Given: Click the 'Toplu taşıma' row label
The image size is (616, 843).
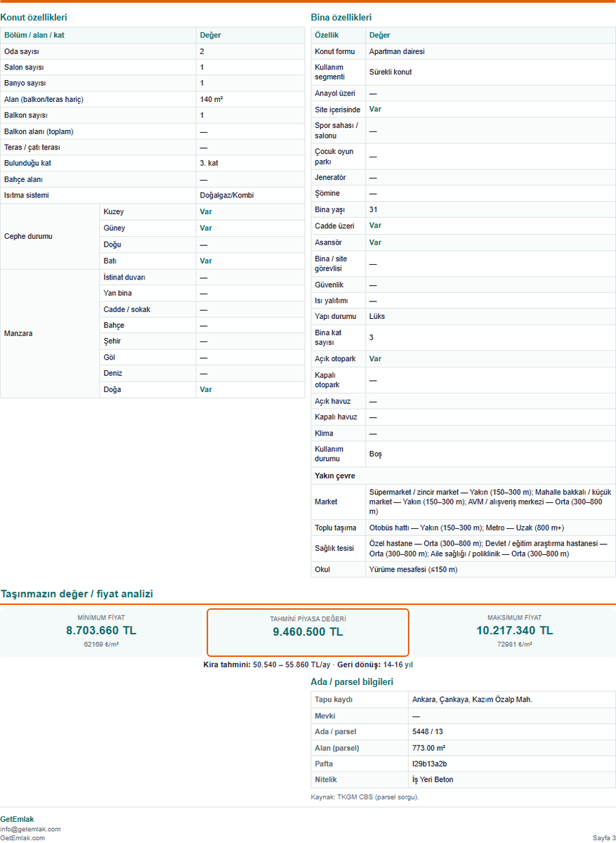Looking at the screenshot, I should (x=335, y=528).
